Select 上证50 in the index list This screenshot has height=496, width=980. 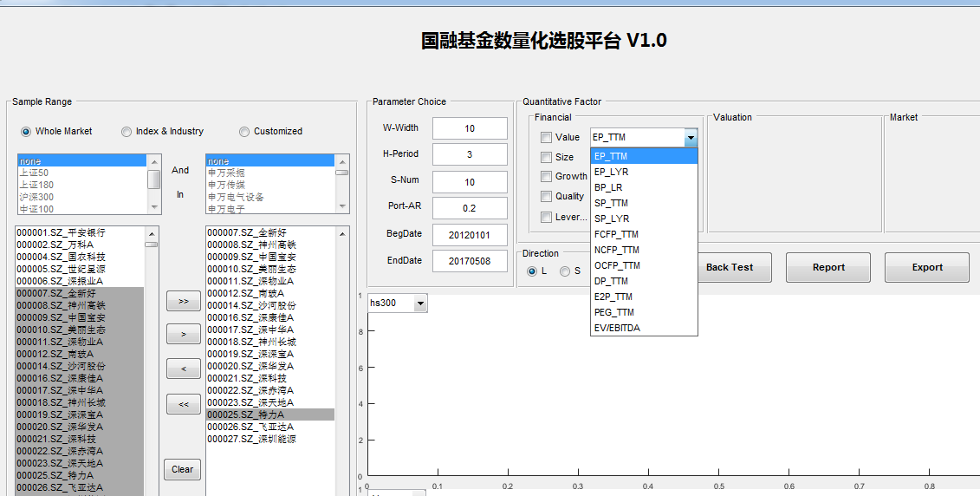point(82,173)
